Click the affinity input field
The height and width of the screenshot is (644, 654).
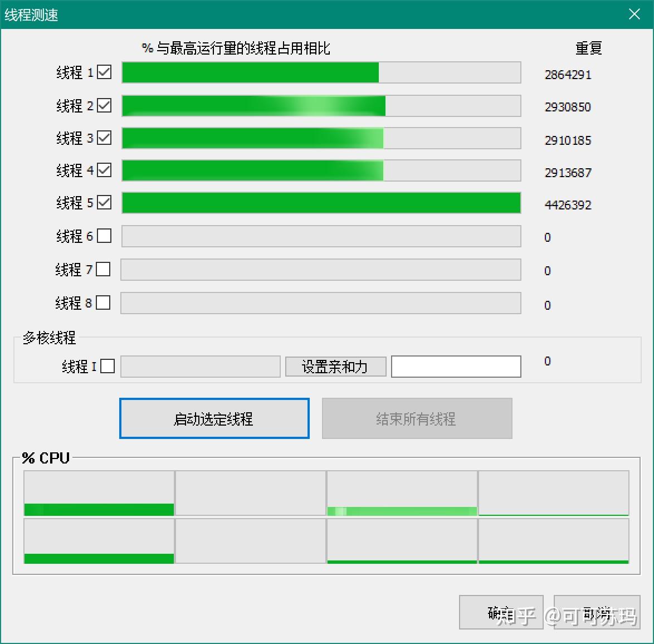pos(456,366)
